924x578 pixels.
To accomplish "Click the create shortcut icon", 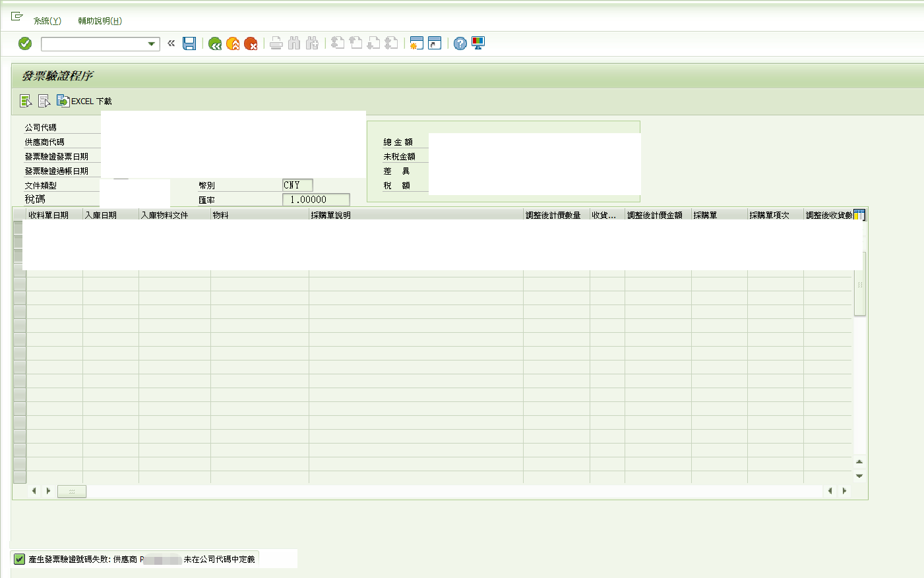I will (x=435, y=43).
